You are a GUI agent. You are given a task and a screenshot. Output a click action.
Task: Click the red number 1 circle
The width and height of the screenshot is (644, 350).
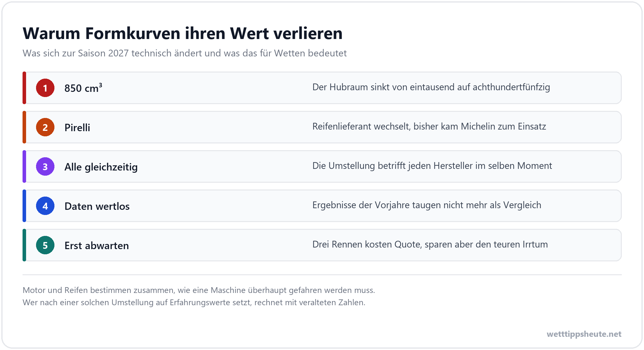[x=45, y=88]
